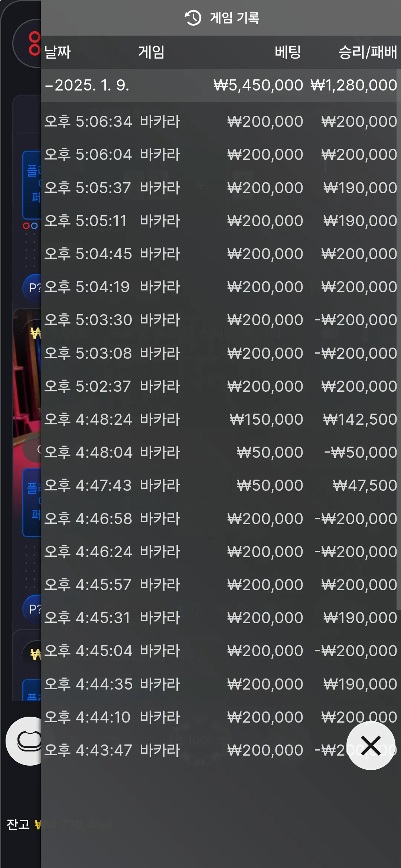Click the 날짜 column header
401x868 pixels.
[58, 52]
